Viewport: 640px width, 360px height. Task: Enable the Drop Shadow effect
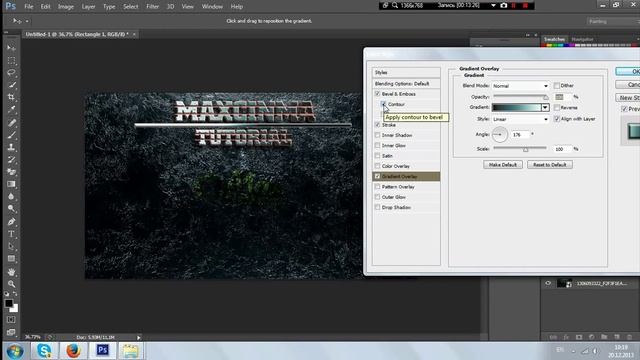(x=378, y=207)
